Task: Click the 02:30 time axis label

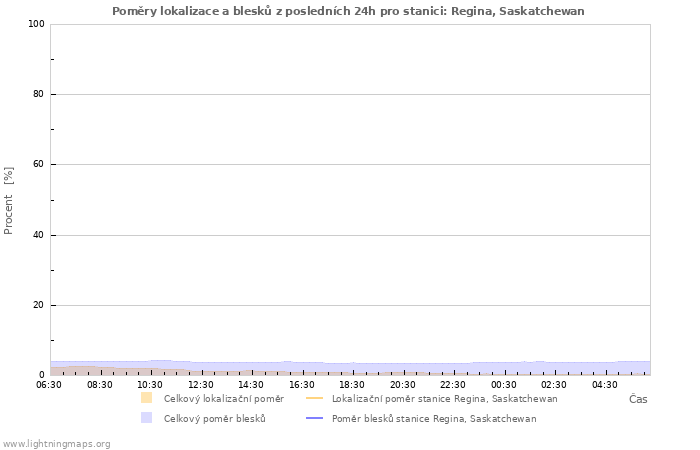Action: coord(554,384)
